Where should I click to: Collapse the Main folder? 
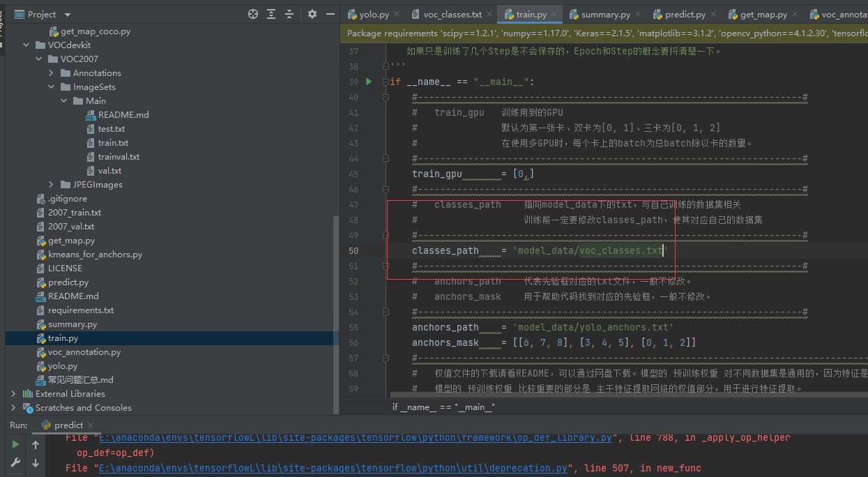[x=64, y=101]
